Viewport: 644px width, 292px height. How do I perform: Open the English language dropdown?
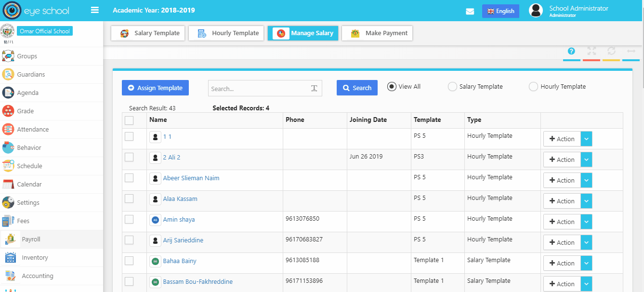[x=500, y=11]
